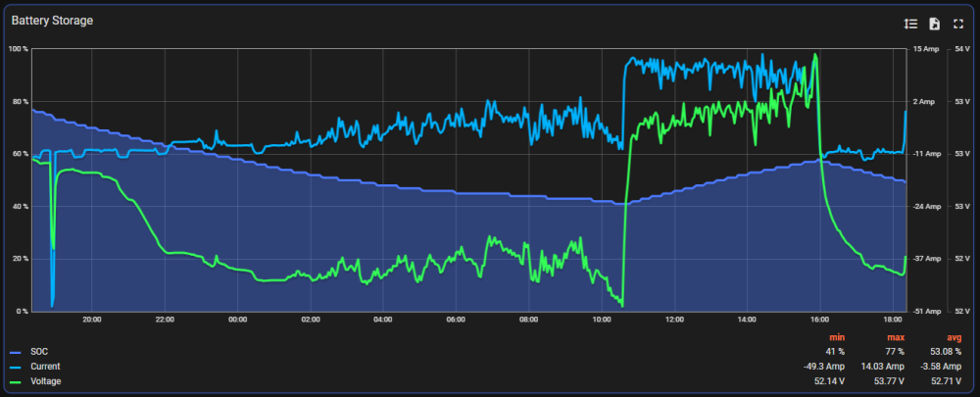
Task: Click the 100 % y-axis label
Action: [18, 49]
